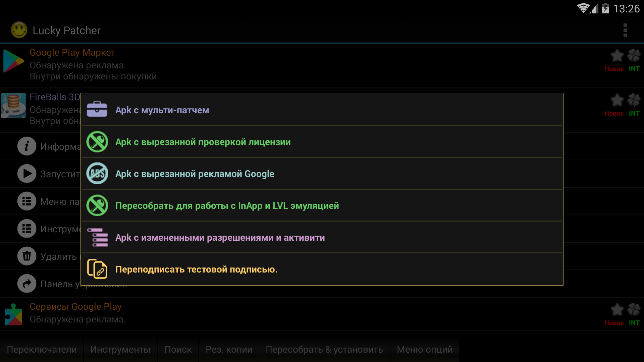The height and width of the screenshot is (362, 644).
Task: Tap the briefcase multi-patch icon
Action: pyautogui.click(x=97, y=110)
